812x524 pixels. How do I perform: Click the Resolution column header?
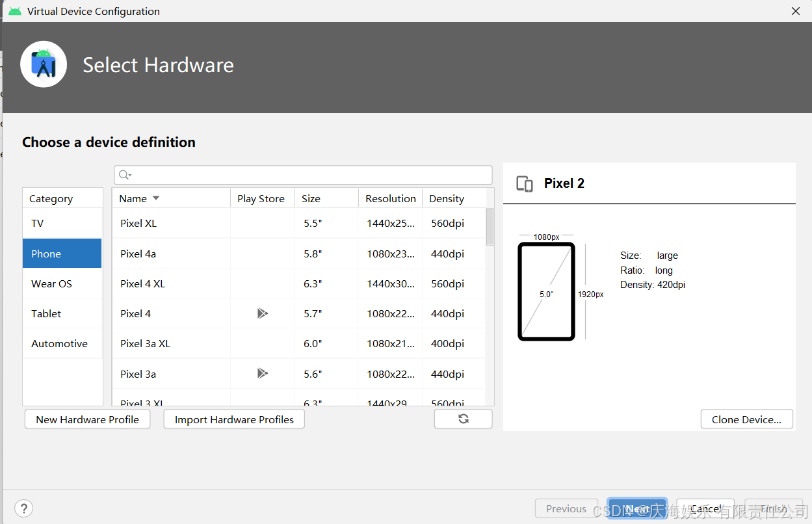click(x=390, y=198)
